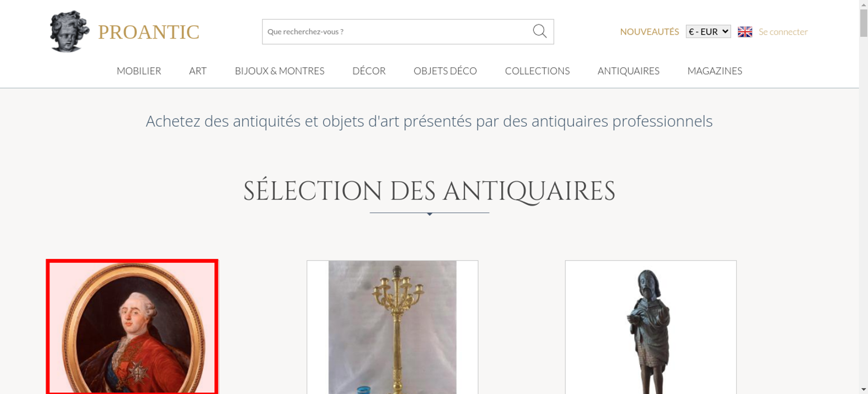The image size is (868, 394).
Task: Switch language via the UK flag icon
Action: pos(745,32)
